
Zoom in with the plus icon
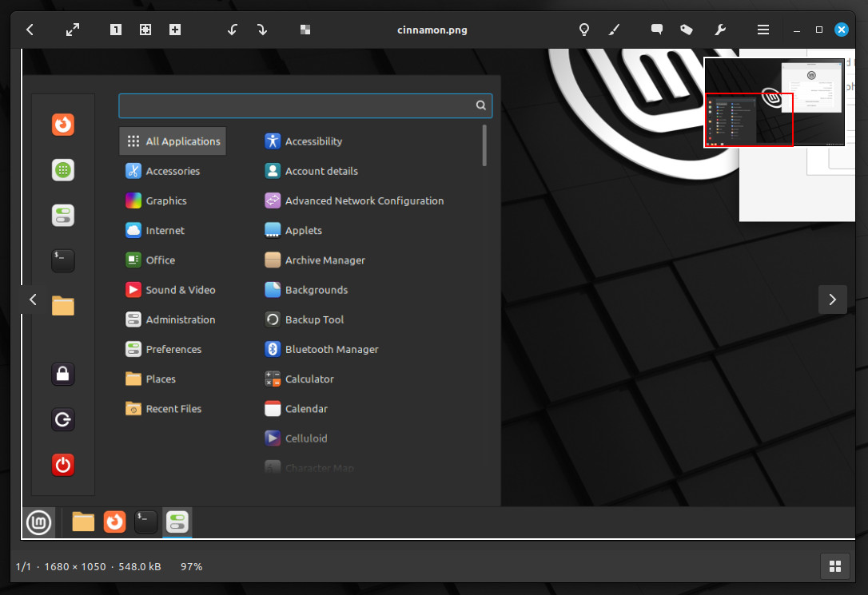pos(175,30)
